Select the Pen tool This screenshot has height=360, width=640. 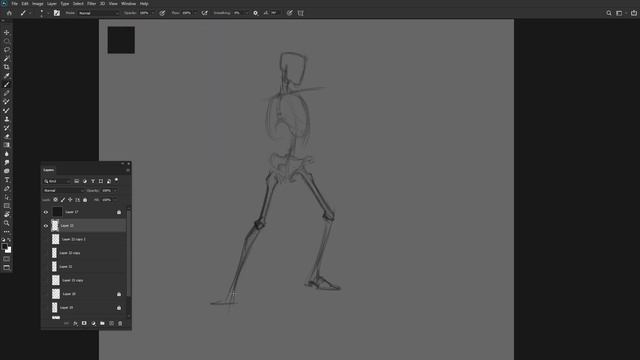(7, 189)
